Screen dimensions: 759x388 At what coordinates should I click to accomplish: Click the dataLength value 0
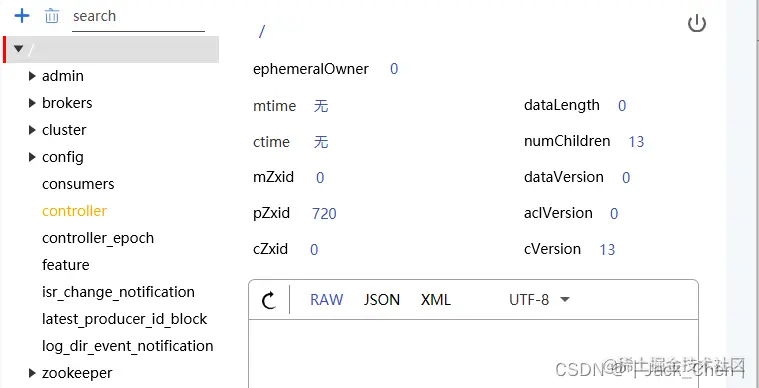pos(622,106)
